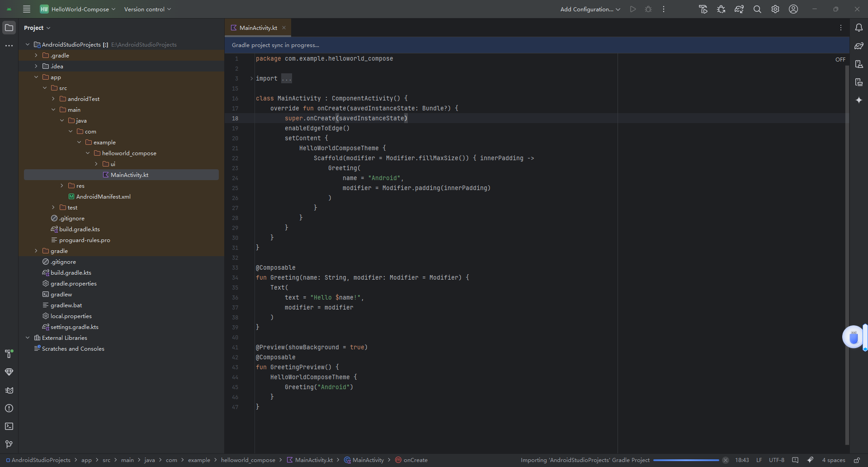Click the onCreate breadcrumb
The height and width of the screenshot is (467, 868).
[411, 460]
